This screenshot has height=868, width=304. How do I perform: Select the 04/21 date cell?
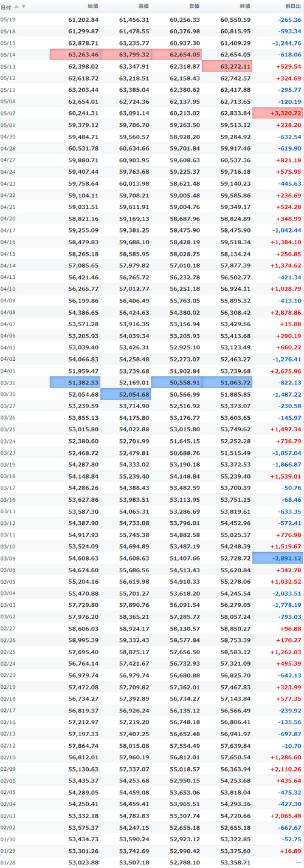[x=9, y=207]
